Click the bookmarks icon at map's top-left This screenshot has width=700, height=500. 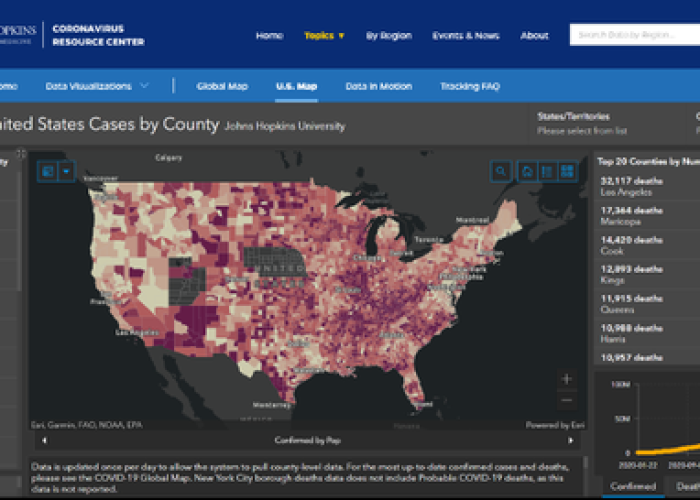click(x=48, y=171)
